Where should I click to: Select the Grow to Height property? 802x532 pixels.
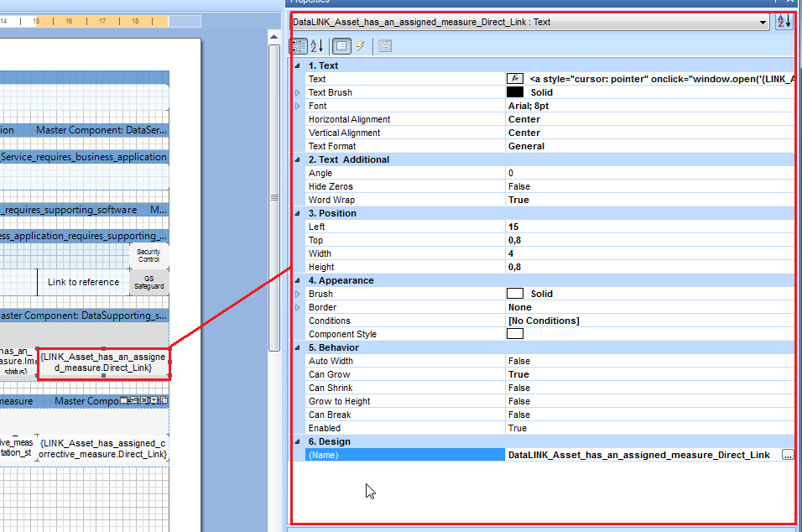(x=339, y=401)
